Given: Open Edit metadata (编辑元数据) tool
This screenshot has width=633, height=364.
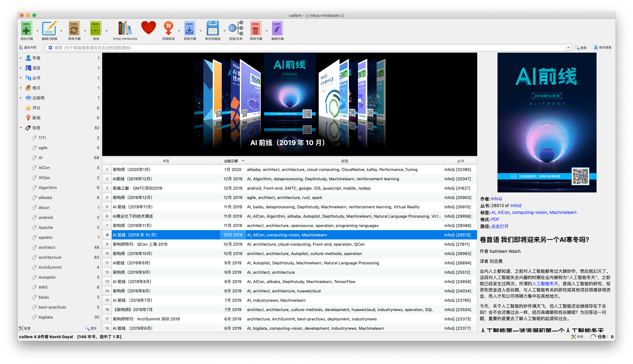Looking at the screenshot, I should tap(49, 29).
